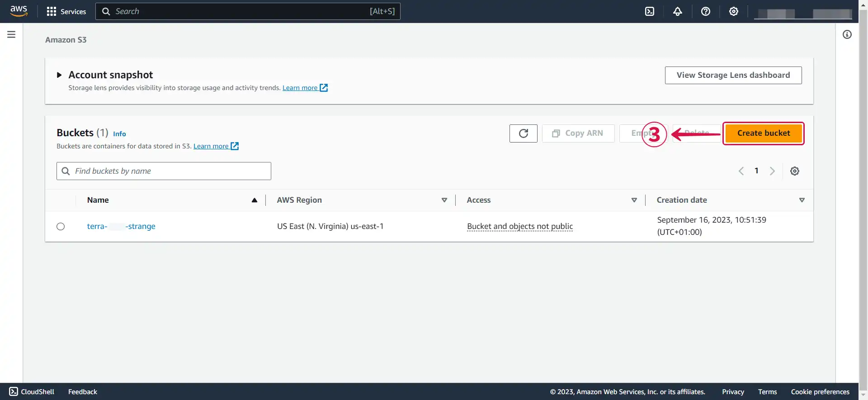The image size is (868, 400).
Task: Open the terra- -strange bucket link
Action: (121, 226)
